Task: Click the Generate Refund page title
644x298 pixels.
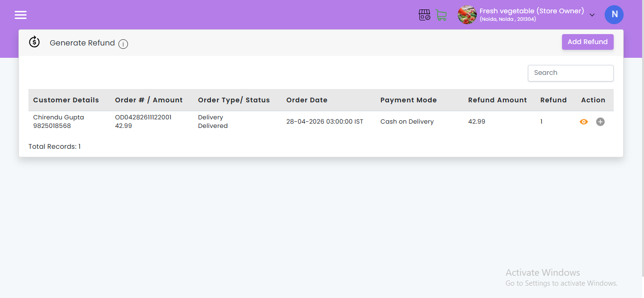Action: pyautogui.click(x=82, y=43)
